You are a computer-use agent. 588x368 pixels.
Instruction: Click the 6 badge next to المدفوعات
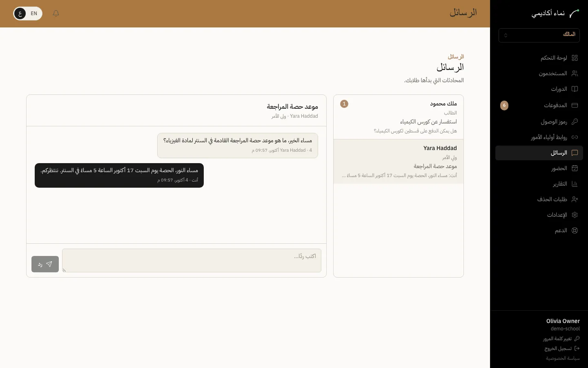(504, 105)
